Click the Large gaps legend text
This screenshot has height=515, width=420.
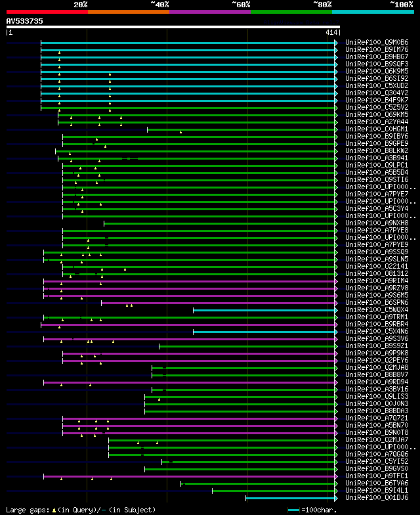point(81,510)
